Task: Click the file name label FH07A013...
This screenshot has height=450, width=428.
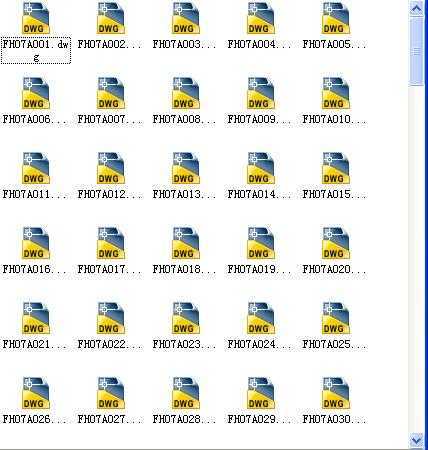Action: (184, 194)
